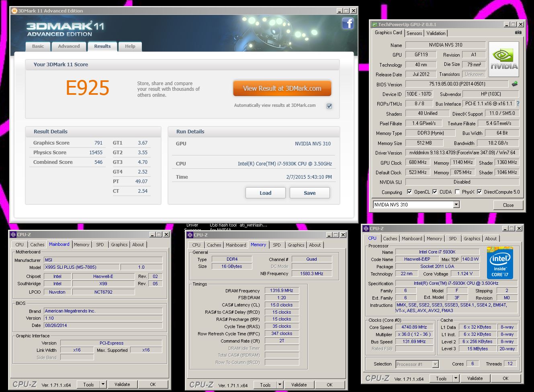Click the NVIDIA logo in GPU-Z
This screenshot has width=534, height=392.
click(x=503, y=59)
